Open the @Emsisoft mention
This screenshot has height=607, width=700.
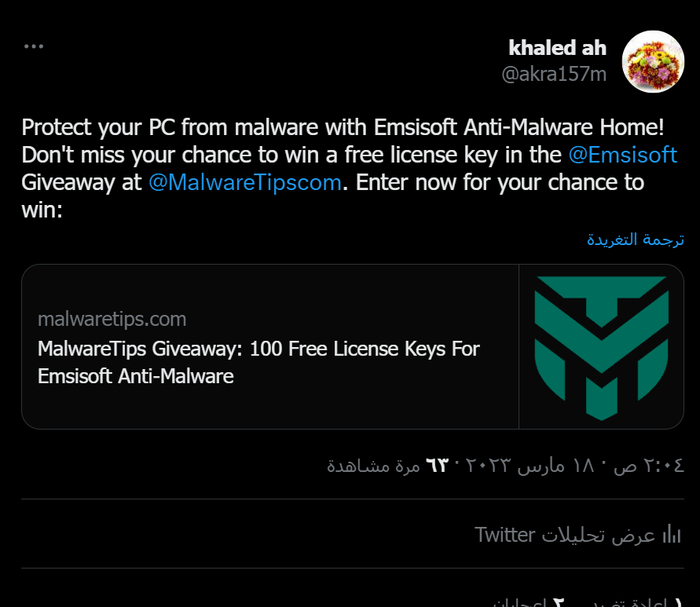622,155
